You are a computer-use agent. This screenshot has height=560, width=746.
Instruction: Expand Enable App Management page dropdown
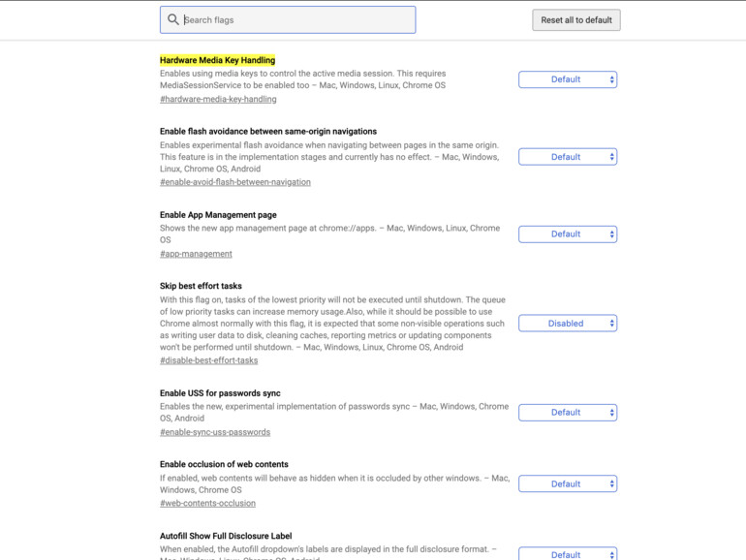tap(568, 234)
